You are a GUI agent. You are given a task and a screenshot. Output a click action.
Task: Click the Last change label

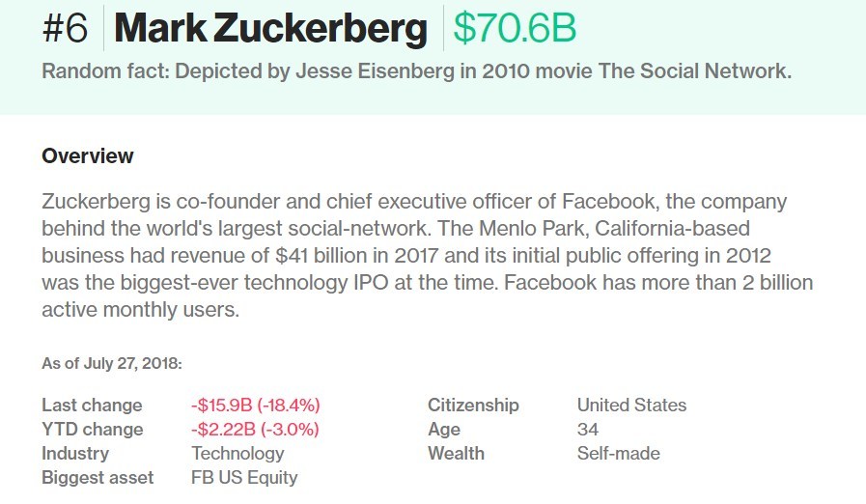coord(92,406)
